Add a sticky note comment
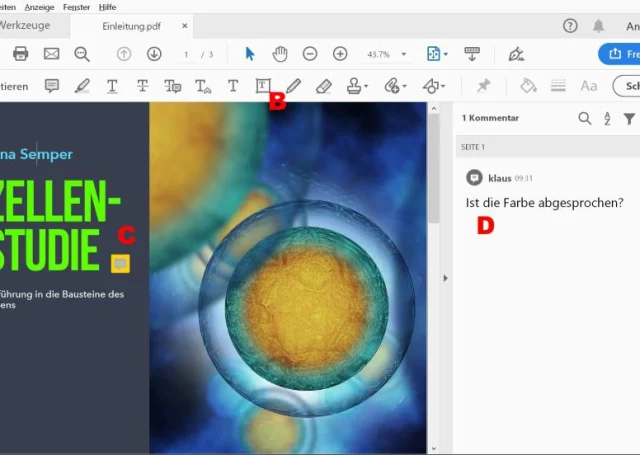 52,86
